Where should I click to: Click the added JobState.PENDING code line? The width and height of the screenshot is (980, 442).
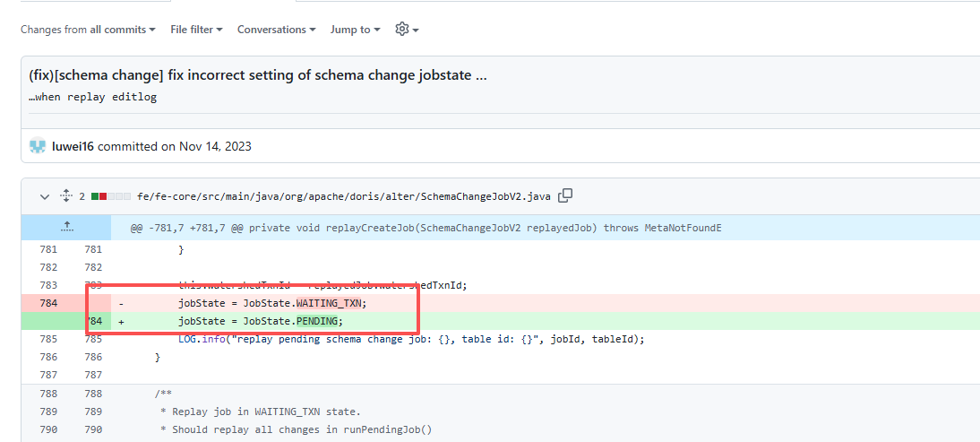tap(261, 321)
